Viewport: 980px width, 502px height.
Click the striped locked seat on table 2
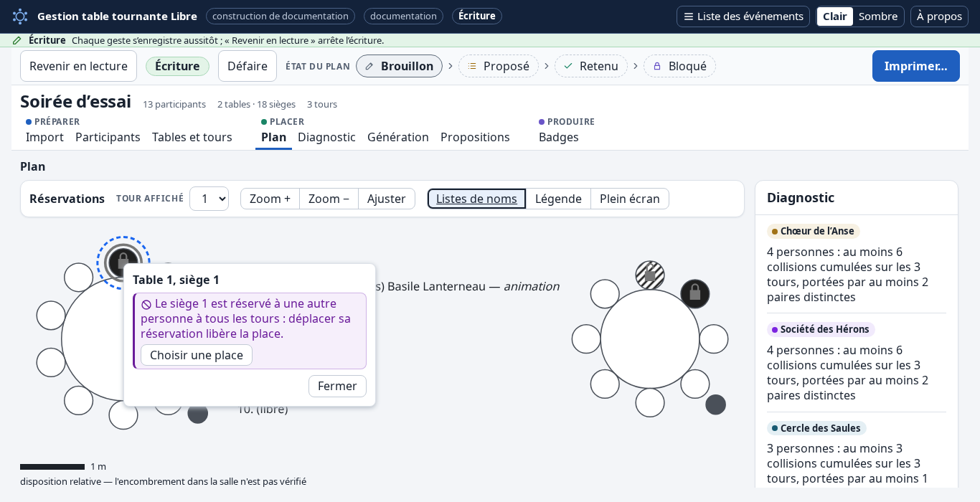tap(650, 275)
